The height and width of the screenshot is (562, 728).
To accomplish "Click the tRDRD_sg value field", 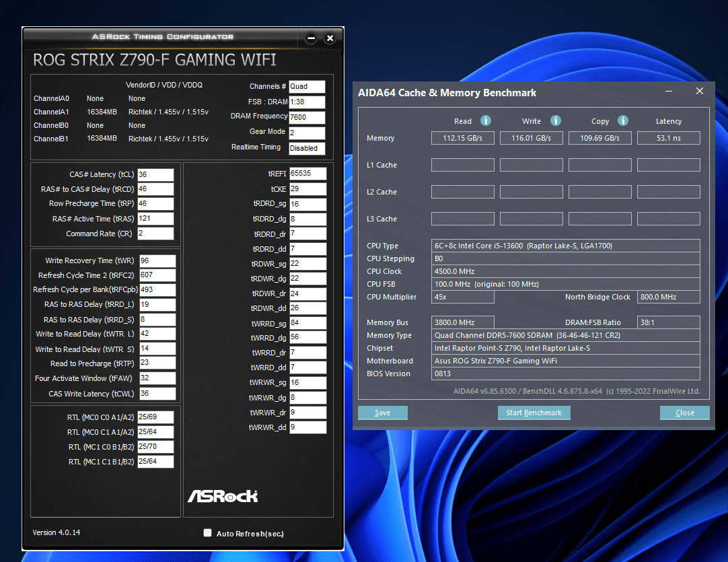I will click(308, 205).
